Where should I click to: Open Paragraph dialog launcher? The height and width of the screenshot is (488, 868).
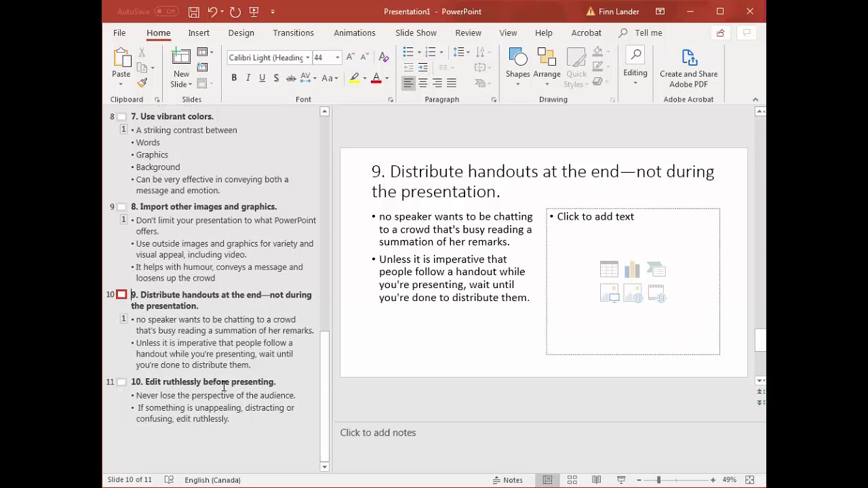[x=494, y=100]
